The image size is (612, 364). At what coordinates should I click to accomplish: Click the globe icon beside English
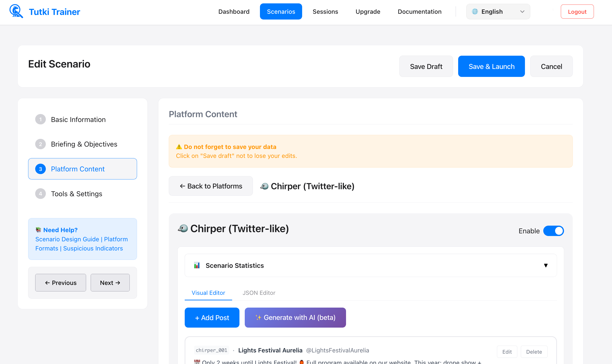[x=475, y=11]
